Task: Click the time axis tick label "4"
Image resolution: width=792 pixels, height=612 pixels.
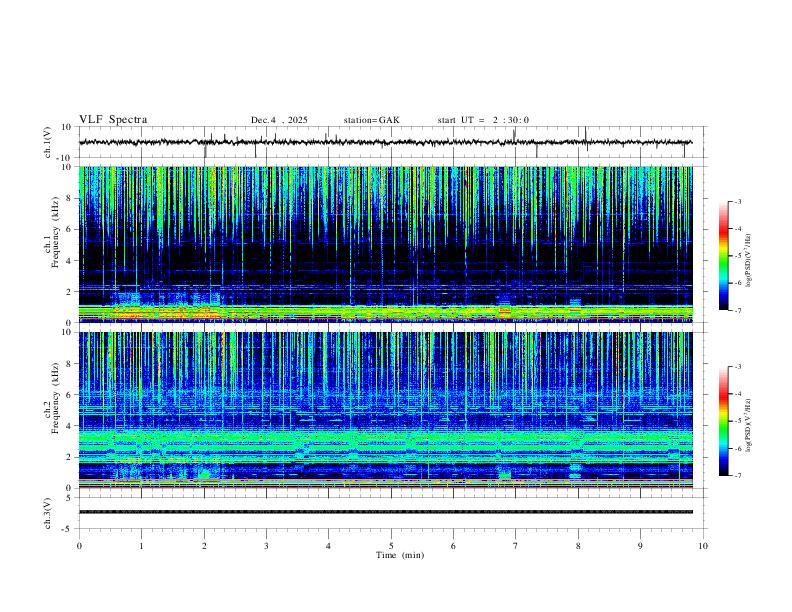Action: click(x=329, y=546)
